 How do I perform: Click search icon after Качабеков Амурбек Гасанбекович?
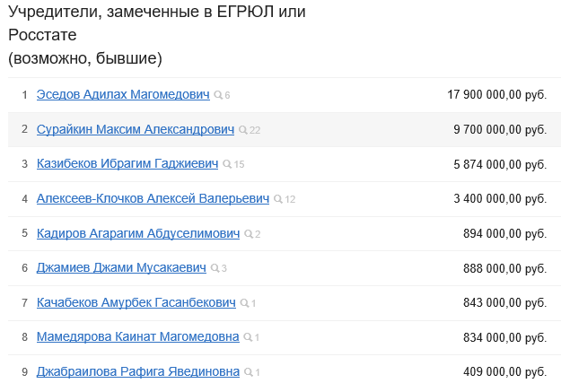pos(244,303)
